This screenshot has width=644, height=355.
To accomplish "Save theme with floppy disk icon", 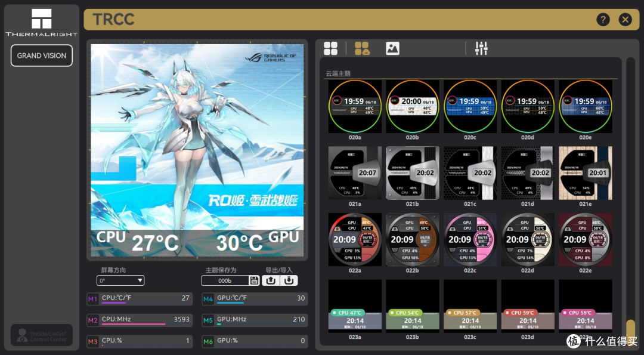I will [254, 280].
